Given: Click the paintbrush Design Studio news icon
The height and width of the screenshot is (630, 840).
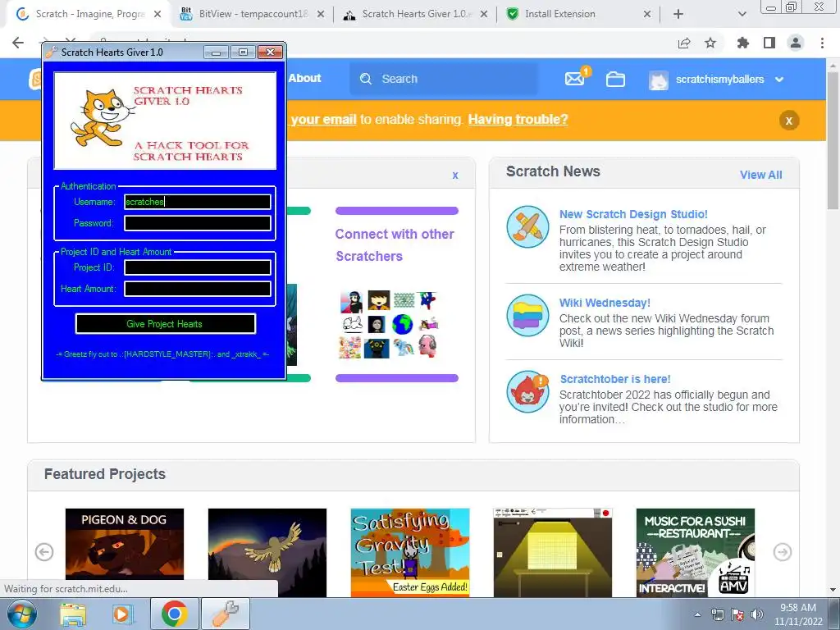Looking at the screenshot, I should point(527,226).
